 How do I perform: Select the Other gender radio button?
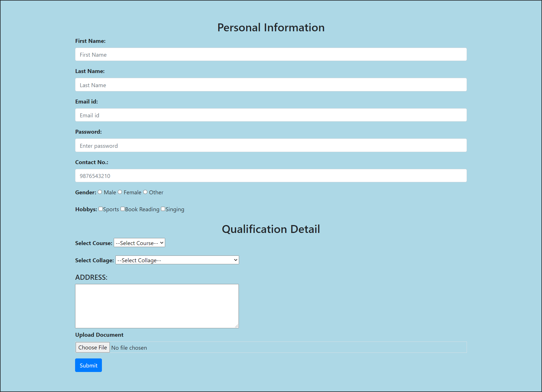145,192
